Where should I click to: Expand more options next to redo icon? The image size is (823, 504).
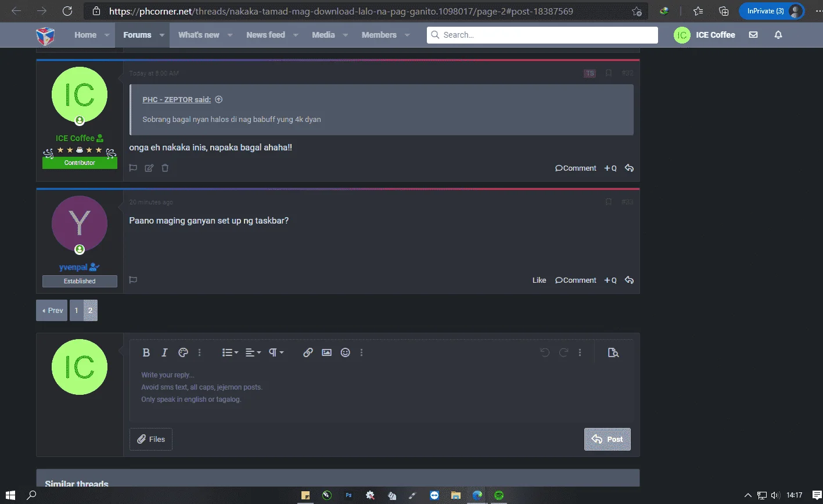coord(580,352)
